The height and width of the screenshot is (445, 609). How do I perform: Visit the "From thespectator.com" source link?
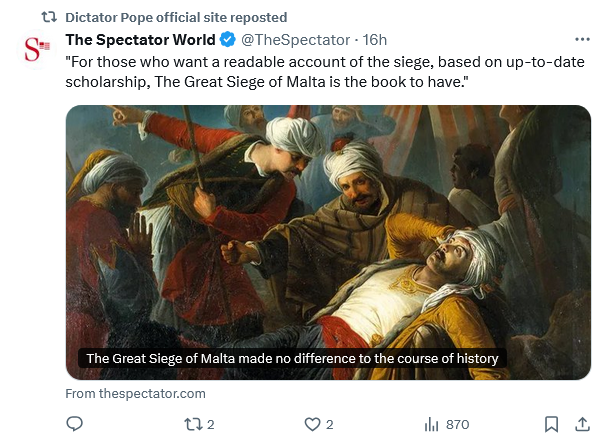tap(135, 393)
